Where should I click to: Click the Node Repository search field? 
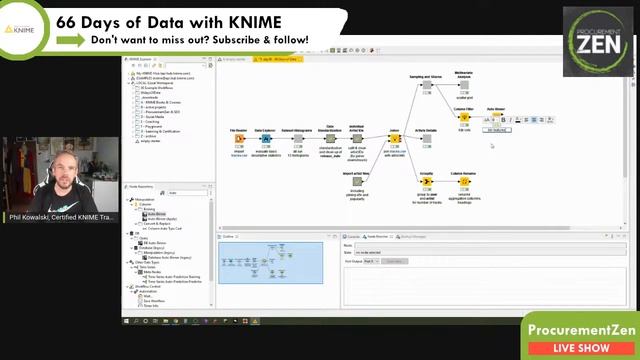pyautogui.click(x=187, y=193)
